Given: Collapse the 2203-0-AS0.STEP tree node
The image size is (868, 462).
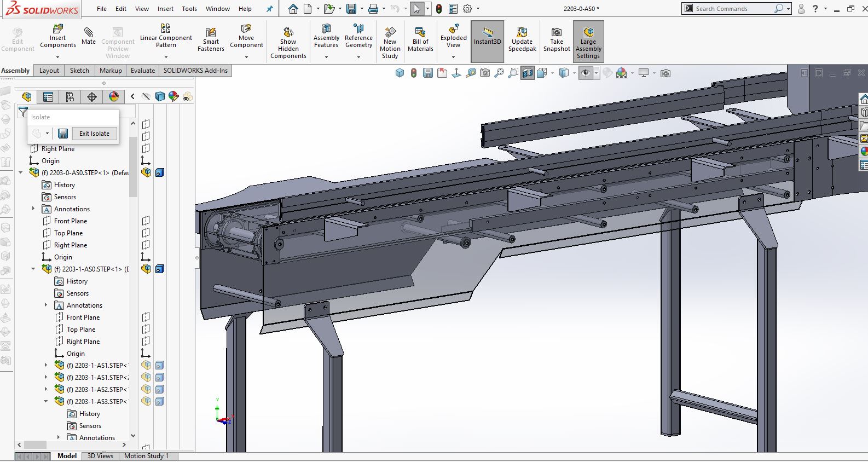Looking at the screenshot, I should (21, 172).
